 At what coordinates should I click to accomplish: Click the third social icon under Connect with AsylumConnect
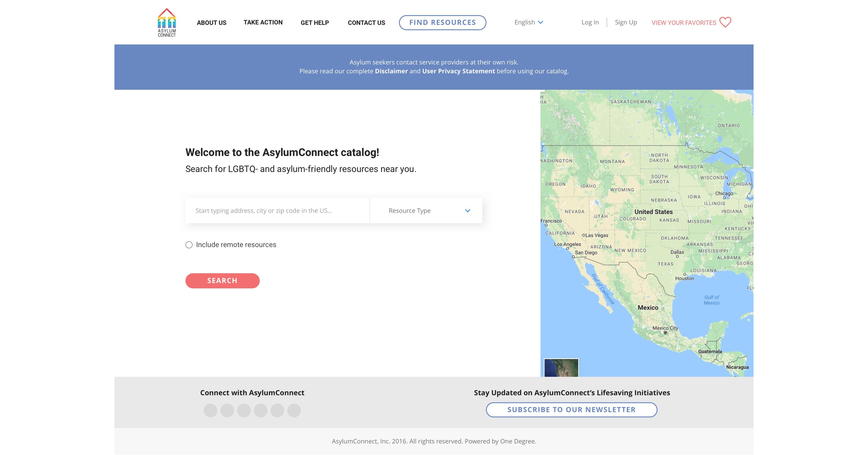coord(243,411)
